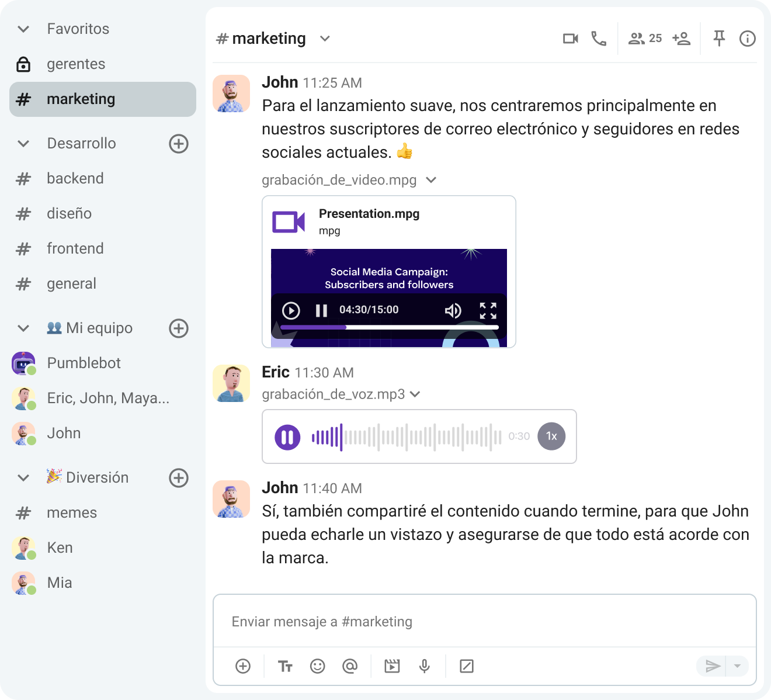Start an audio call in #marketing

tap(599, 38)
